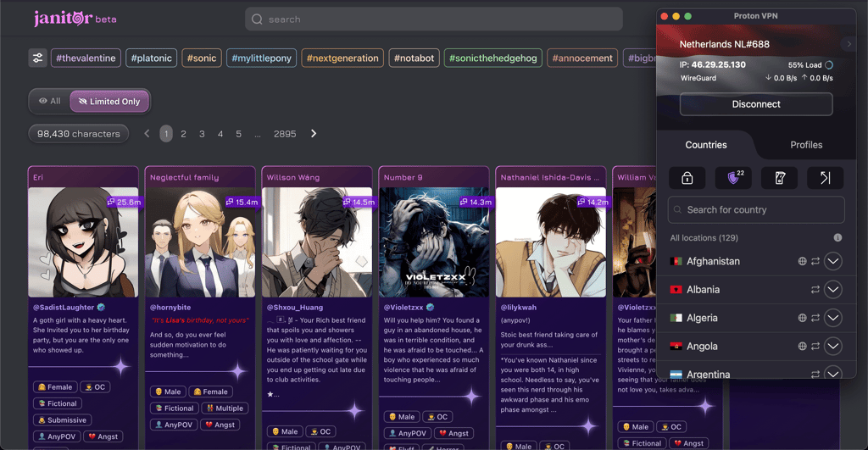The image size is (868, 450).
Task: Toggle the #nextgeneration tag filter
Action: click(342, 58)
